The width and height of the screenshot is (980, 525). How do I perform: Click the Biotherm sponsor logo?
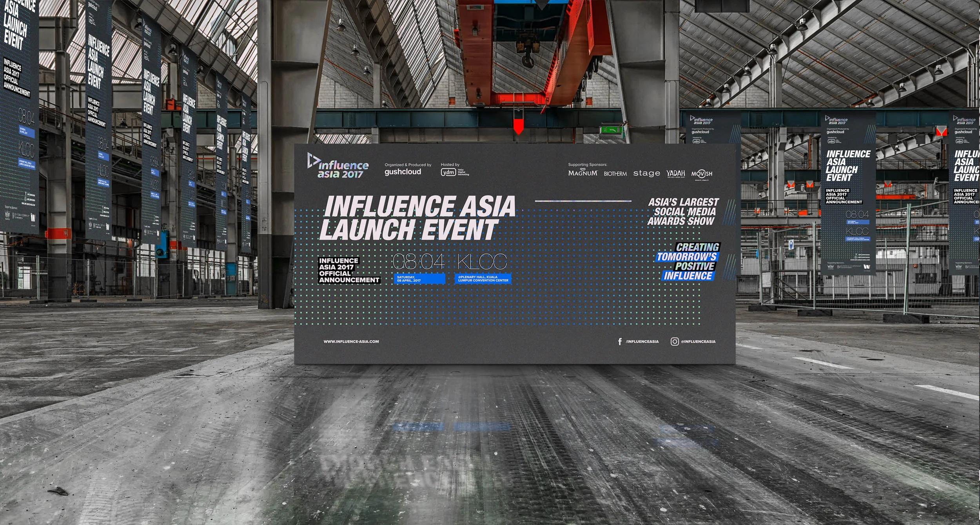615,173
